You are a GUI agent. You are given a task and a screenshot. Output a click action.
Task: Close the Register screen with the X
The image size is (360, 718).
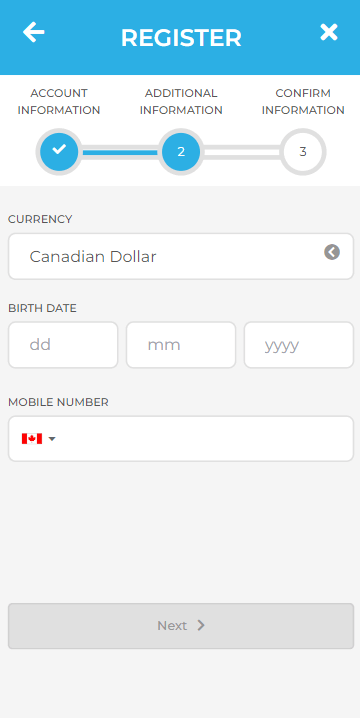tap(329, 33)
